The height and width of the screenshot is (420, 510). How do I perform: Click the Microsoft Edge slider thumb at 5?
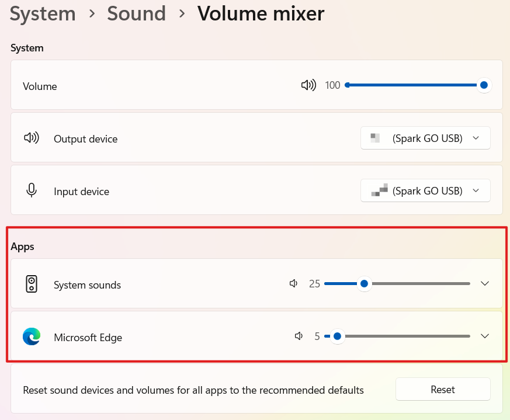click(x=337, y=336)
